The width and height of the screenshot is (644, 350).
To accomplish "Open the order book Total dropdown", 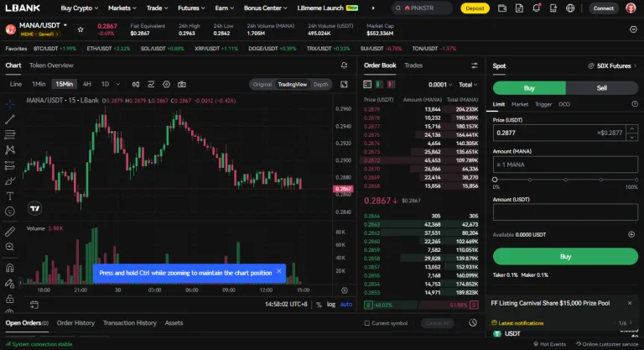I will tap(468, 85).
